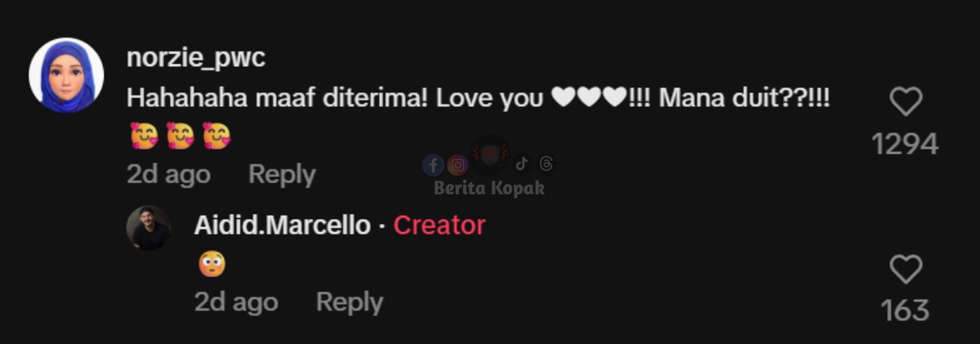This screenshot has width=980, height=344.
Task: Click the 163 like count
Action: 905,310
